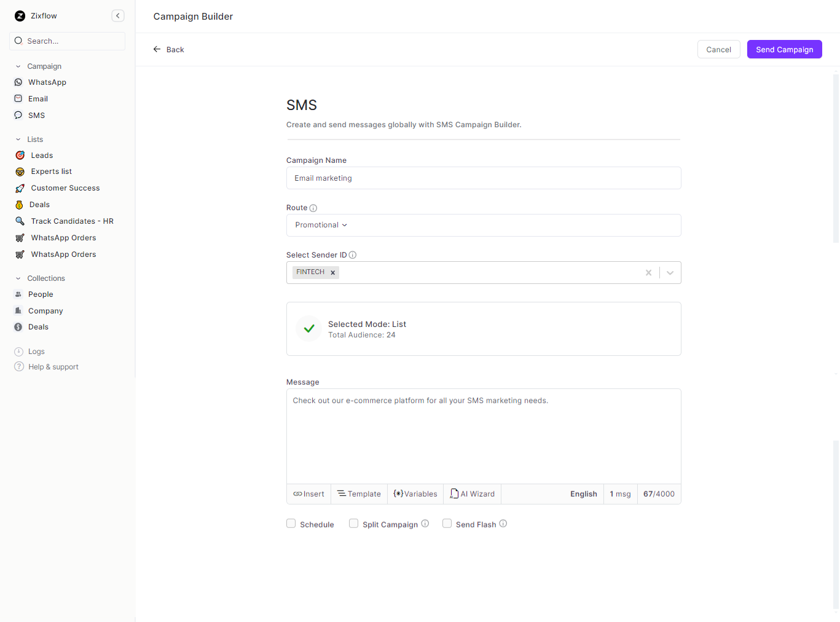Open Experts list
This screenshot has width=840, height=622.
52,171
